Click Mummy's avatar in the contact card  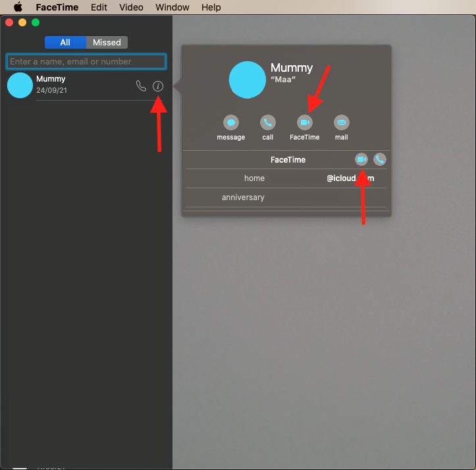click(248, 79)
